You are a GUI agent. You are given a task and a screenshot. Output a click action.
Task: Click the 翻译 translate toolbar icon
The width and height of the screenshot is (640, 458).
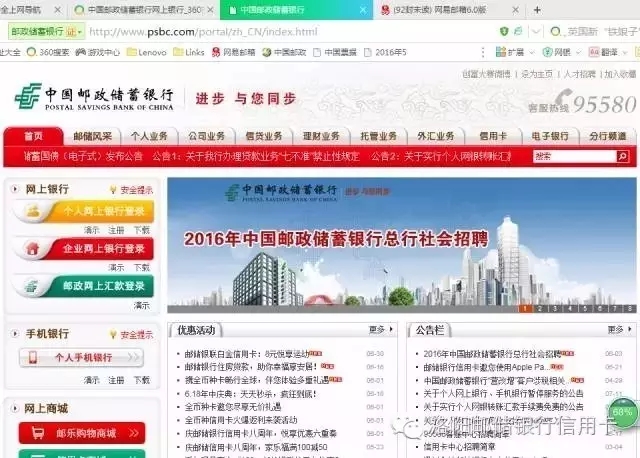pyautogui.click(x=603, y=52)
